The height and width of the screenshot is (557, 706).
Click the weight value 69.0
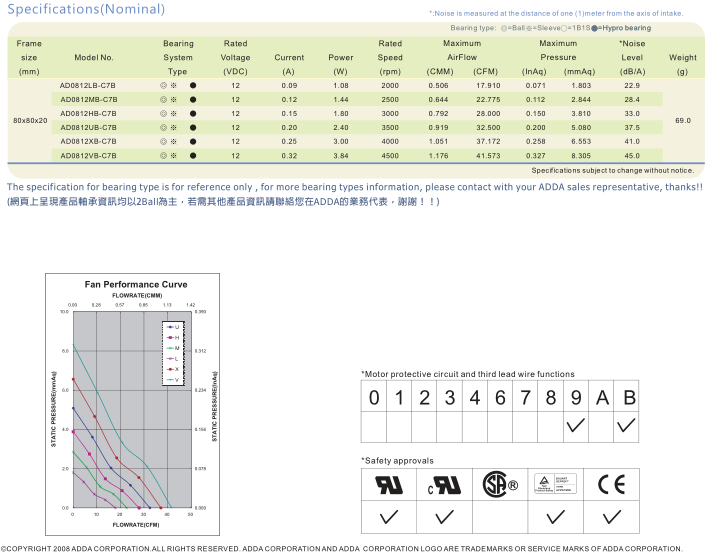(x=683, y=121)
